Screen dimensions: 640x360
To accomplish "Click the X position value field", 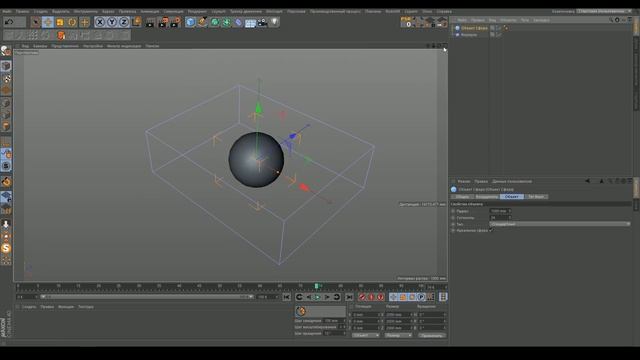I will (x=367, y=315).
